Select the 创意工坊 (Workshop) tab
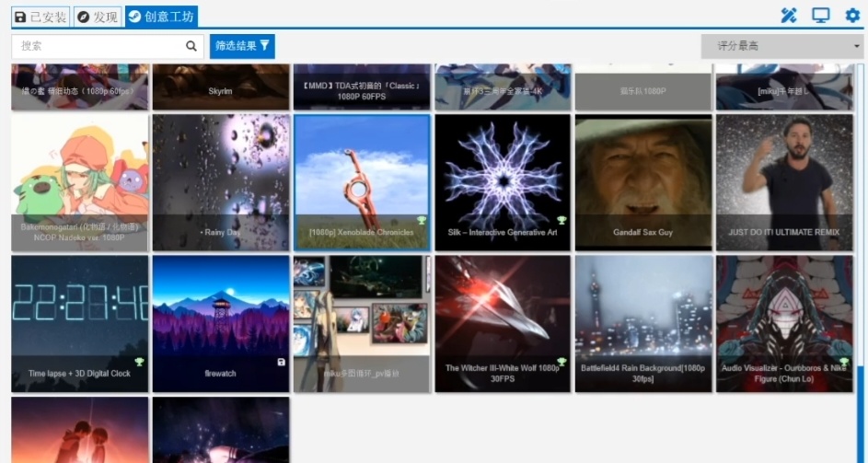This screenshot has height=463, width=868. tap(161, 17)
